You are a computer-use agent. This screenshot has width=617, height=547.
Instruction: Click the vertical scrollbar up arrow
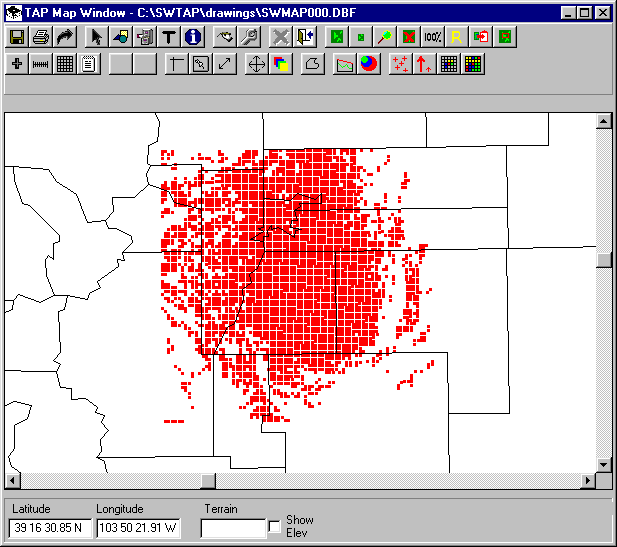tap(604, 121)
